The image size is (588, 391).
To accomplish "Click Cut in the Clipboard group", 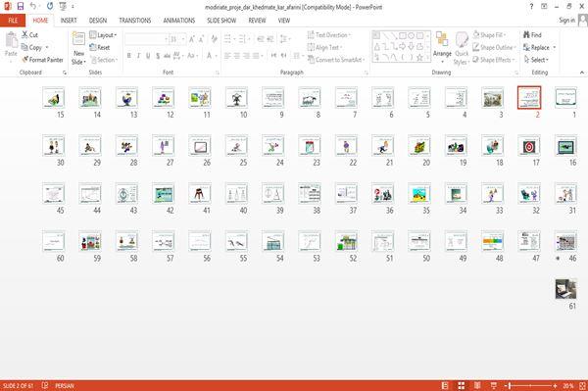I will 29,35.
